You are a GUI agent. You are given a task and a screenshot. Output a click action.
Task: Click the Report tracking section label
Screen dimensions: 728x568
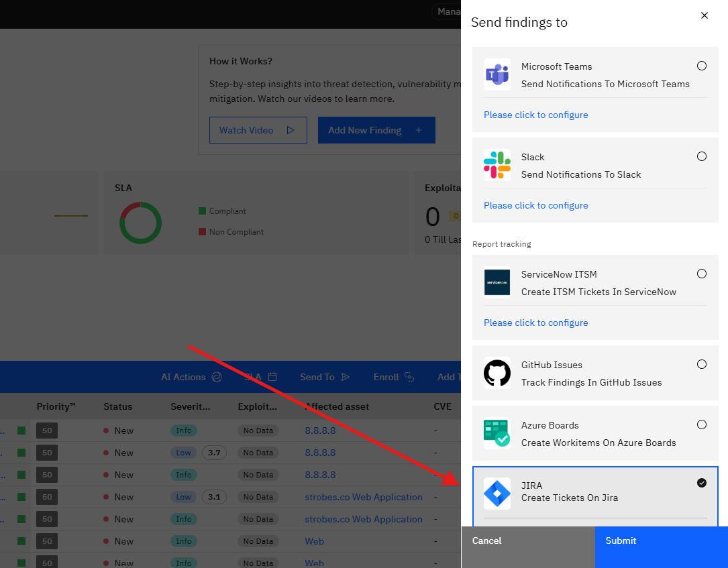(501, 244)
